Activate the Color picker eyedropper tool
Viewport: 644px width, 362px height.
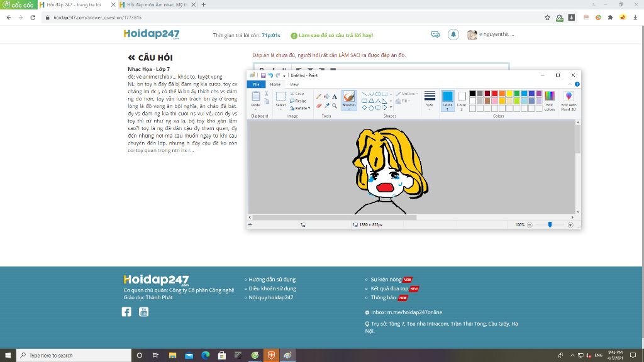pos(326,105)
